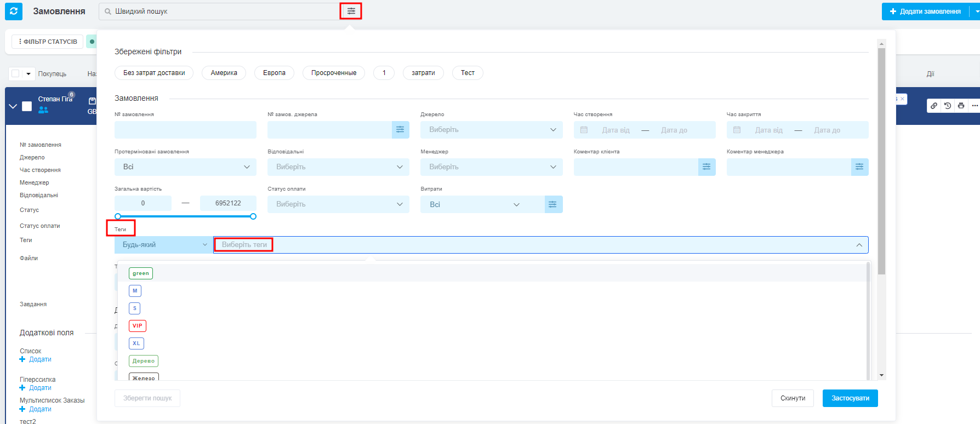Open order history clock icon

point(948,106)
